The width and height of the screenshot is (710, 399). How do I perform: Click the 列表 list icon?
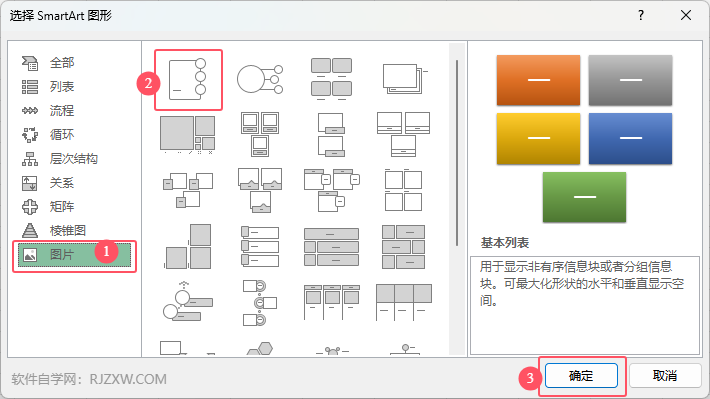[30, 87]
